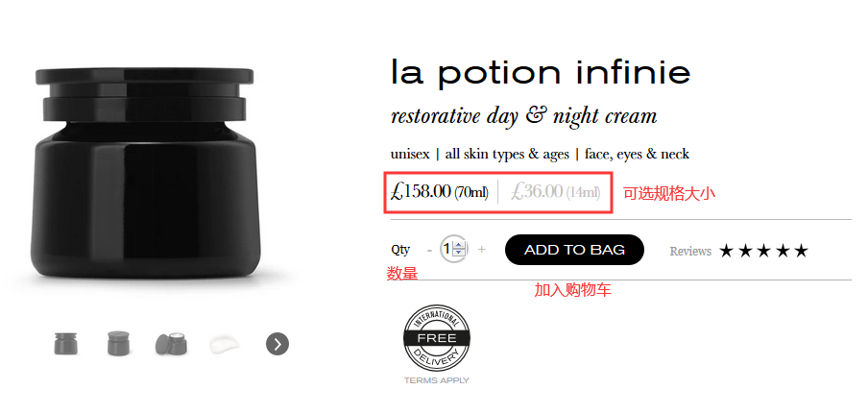Screen dimensions: 868x414
Task: Open the Reviews link
Action: 690,252
